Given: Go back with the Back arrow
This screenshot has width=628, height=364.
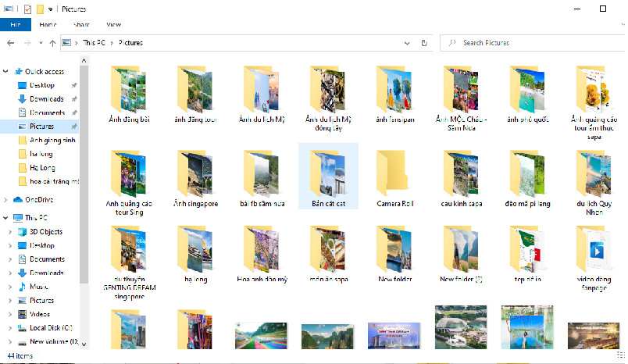Looking at the screenshot, I should pyautogui.click(x=11, y=43).
